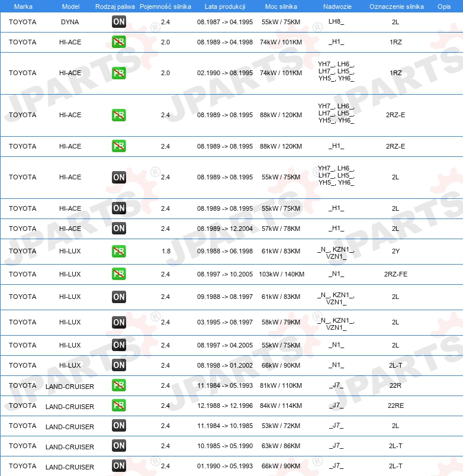
Task: Select the Marka column header
Action: click(23, 7)
